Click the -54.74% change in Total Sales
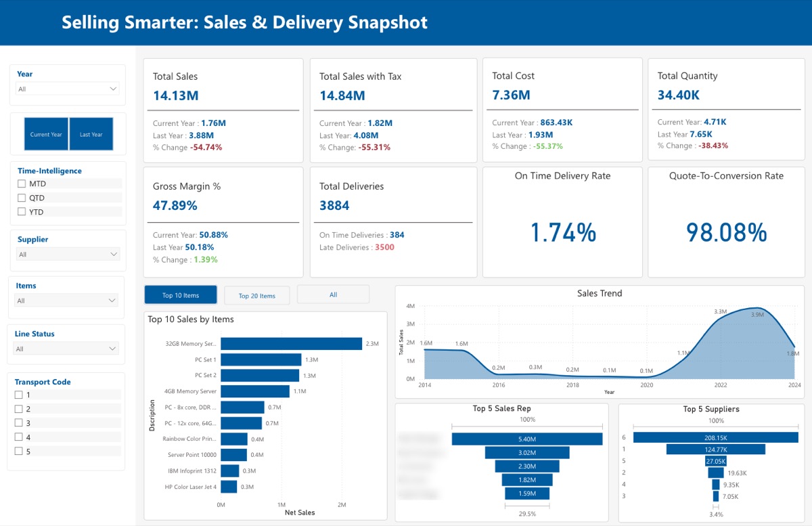The height and width of the screenshot is (526, 812). click(x=206, y=147)
